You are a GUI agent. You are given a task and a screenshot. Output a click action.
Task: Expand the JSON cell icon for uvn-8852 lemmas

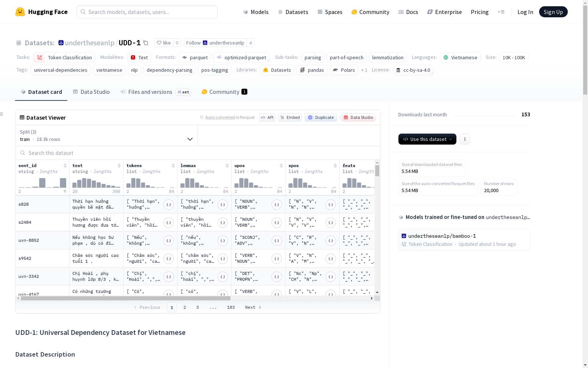[223, 241]
